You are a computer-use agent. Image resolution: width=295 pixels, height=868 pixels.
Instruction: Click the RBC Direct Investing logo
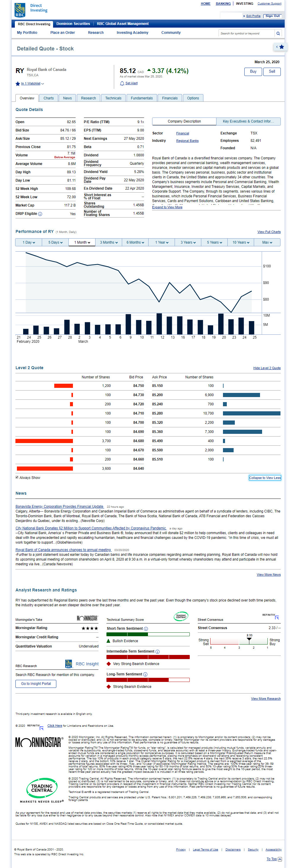31,9
